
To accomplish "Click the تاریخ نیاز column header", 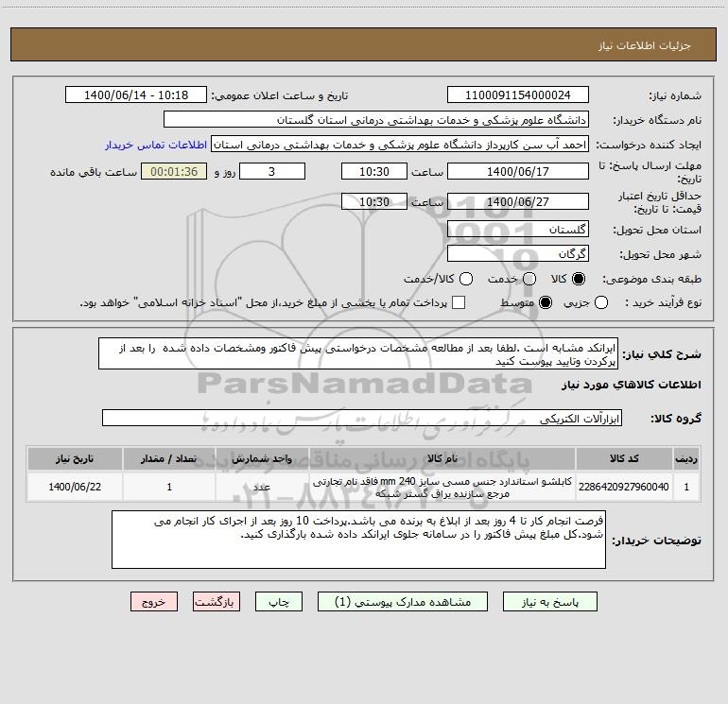I will [x=75, y=458].
